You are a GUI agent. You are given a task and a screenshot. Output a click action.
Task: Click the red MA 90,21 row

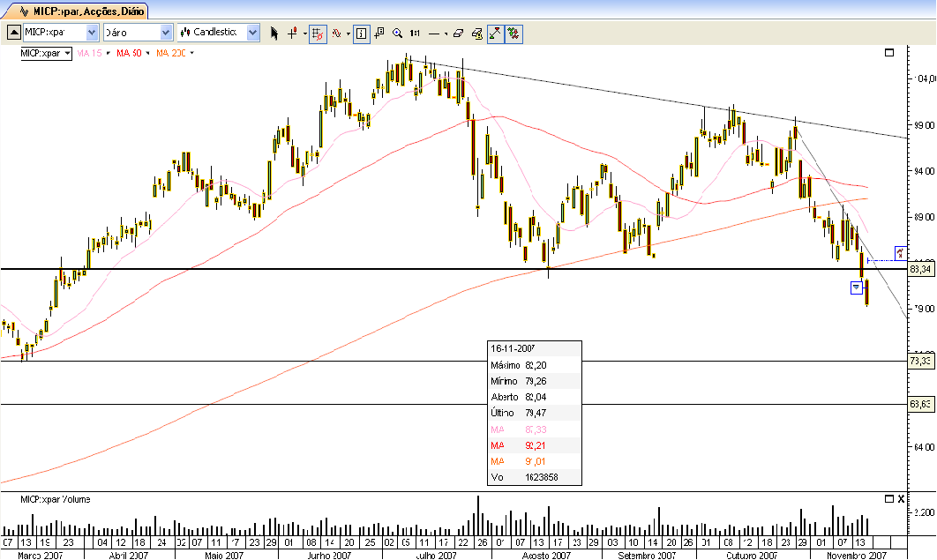point(535,445)
